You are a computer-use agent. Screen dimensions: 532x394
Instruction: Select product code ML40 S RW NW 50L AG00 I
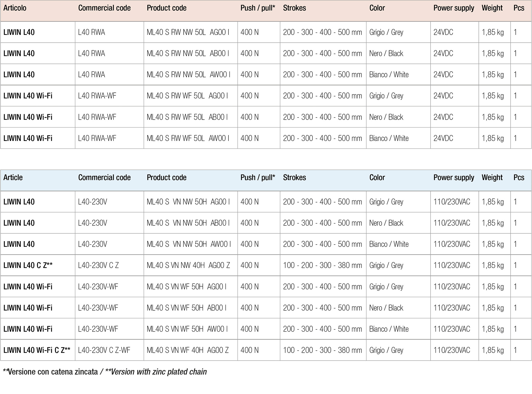(x=188, y=32)
